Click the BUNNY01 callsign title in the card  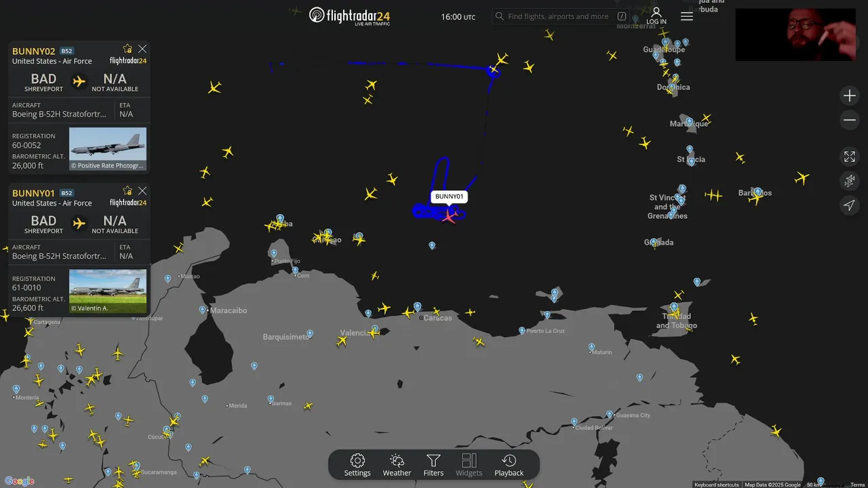coord(33,193)
